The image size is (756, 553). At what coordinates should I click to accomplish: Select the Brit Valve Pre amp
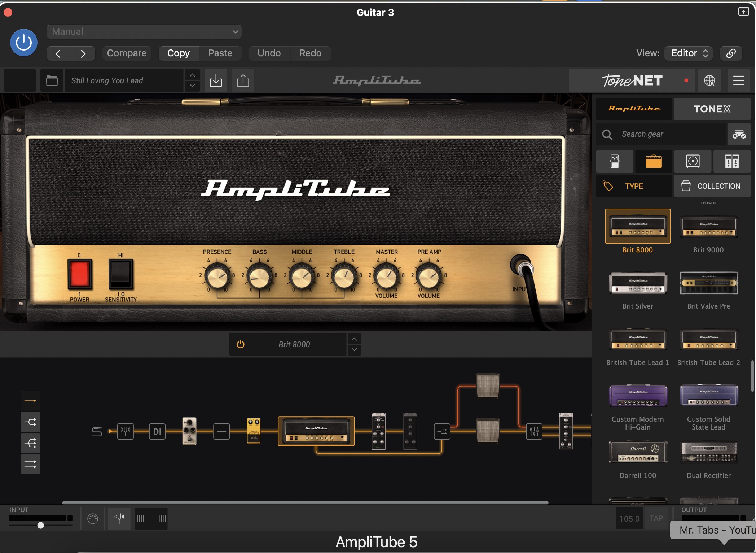(709, 283)
